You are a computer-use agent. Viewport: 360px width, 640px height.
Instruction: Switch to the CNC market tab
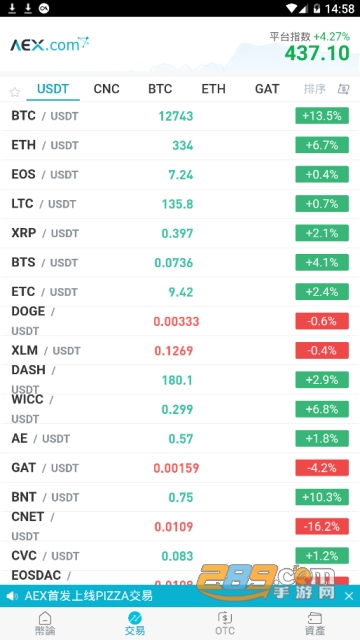[x=107, y=89]
